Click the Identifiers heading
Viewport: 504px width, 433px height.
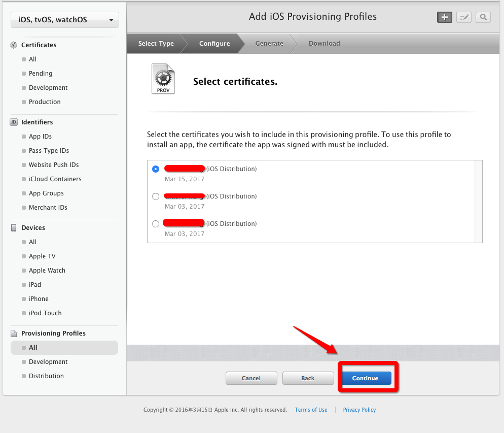[37, 122]
